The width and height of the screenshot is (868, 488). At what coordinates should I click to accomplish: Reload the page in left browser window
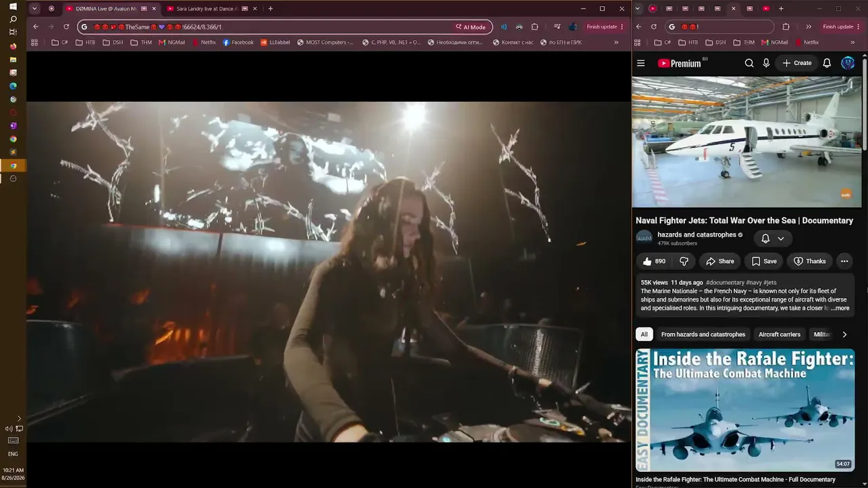(66, 26)
